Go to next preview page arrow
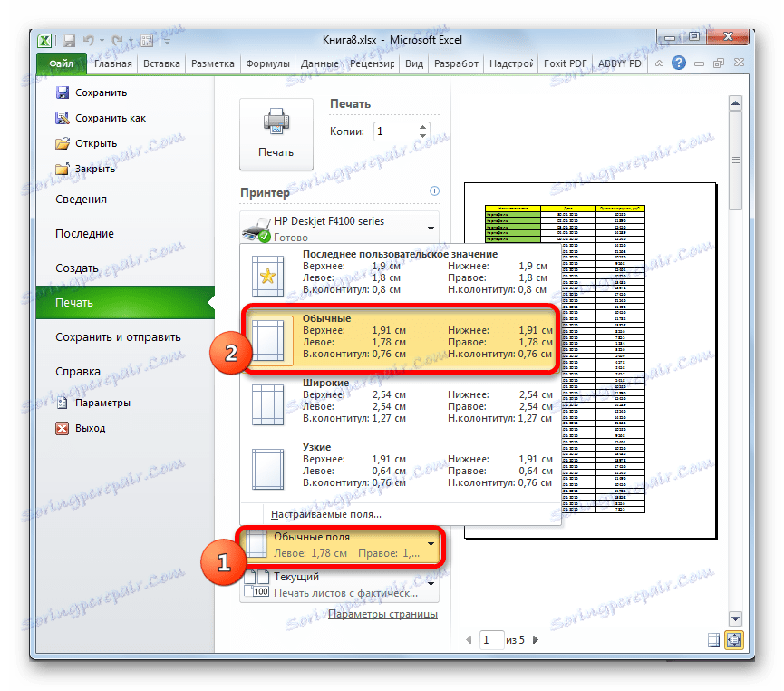784x691 pixels. coord(536,639)
